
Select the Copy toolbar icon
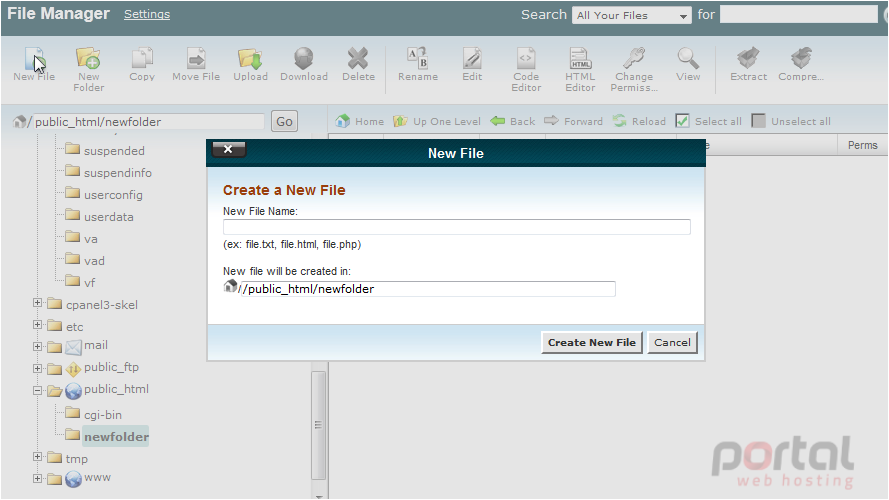[142, 58]
